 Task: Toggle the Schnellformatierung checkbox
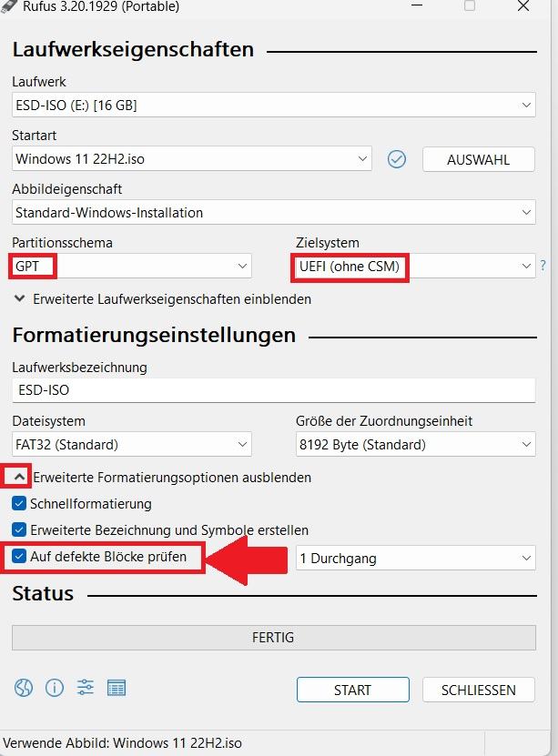click(19, 504)
